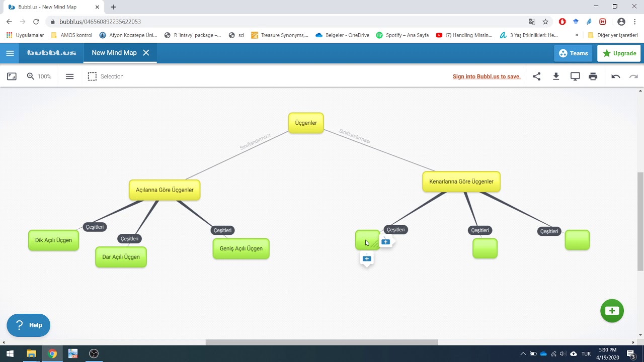
Task: Click the address bar URL
Action: [100, 22]
